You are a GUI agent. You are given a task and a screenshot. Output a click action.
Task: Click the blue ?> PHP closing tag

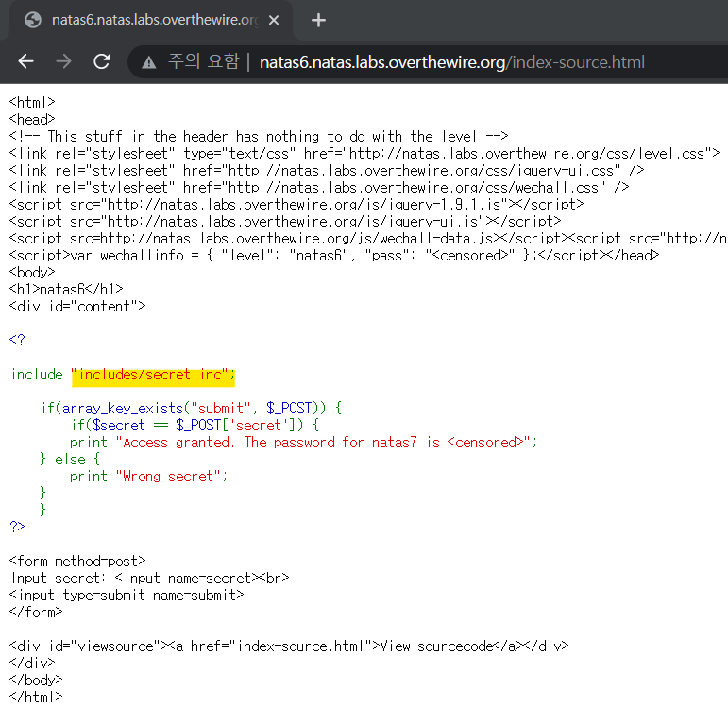17,527
